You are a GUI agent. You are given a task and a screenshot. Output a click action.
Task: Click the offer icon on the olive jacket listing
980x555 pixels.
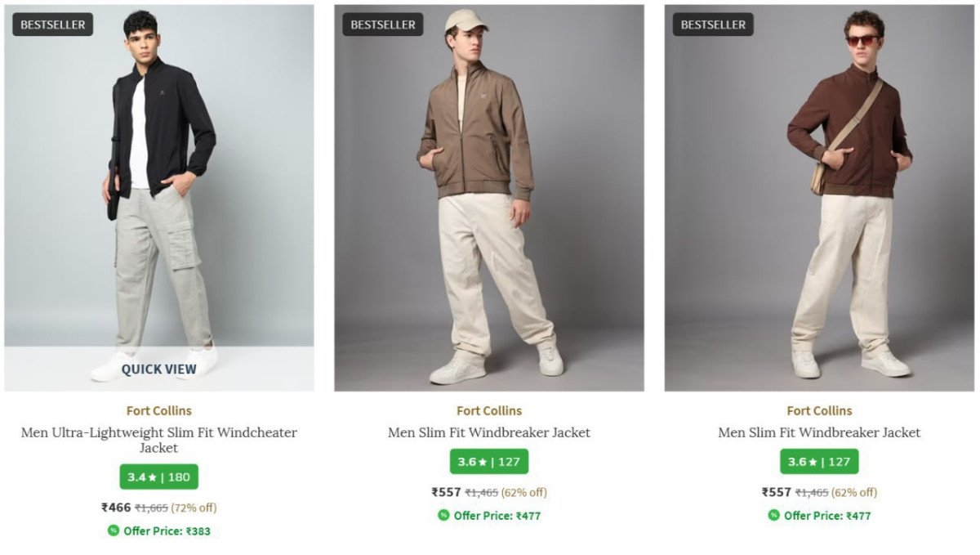(x=443, y=515)
